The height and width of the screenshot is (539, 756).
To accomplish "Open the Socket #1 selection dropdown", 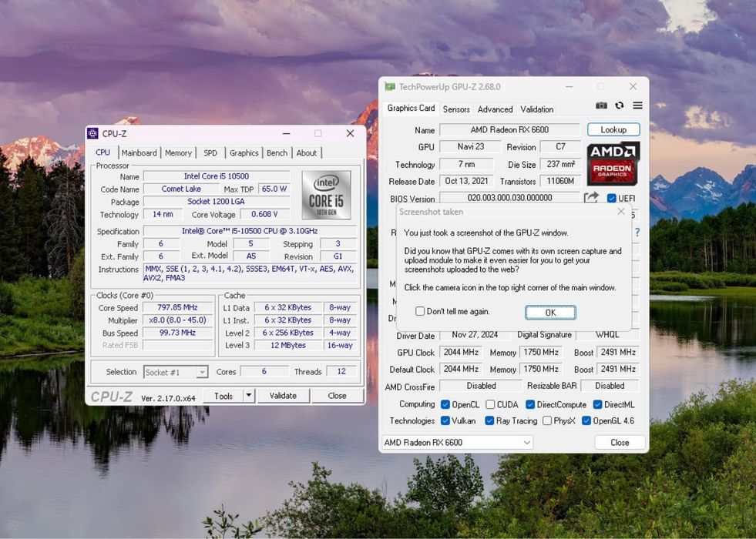I will point(176,372).
